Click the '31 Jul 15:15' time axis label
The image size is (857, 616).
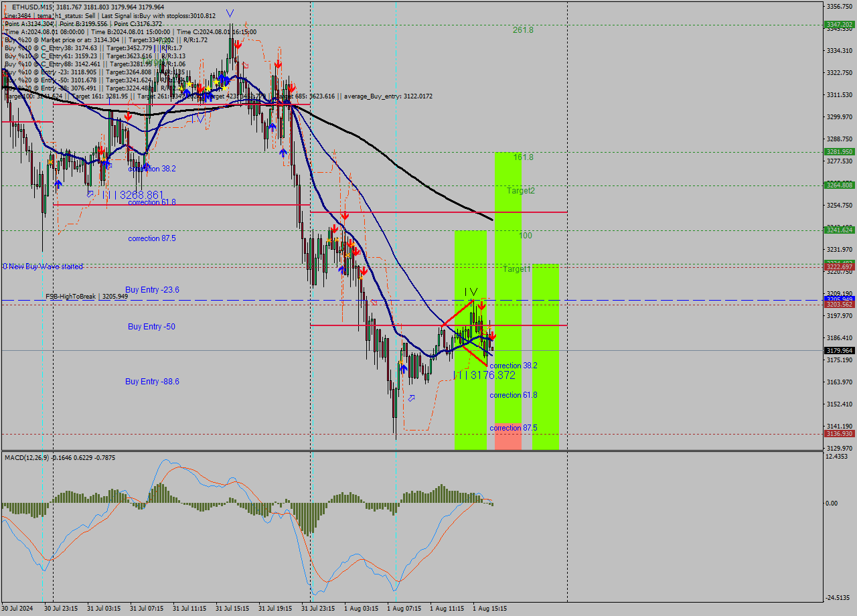click(x=232, y=609)
